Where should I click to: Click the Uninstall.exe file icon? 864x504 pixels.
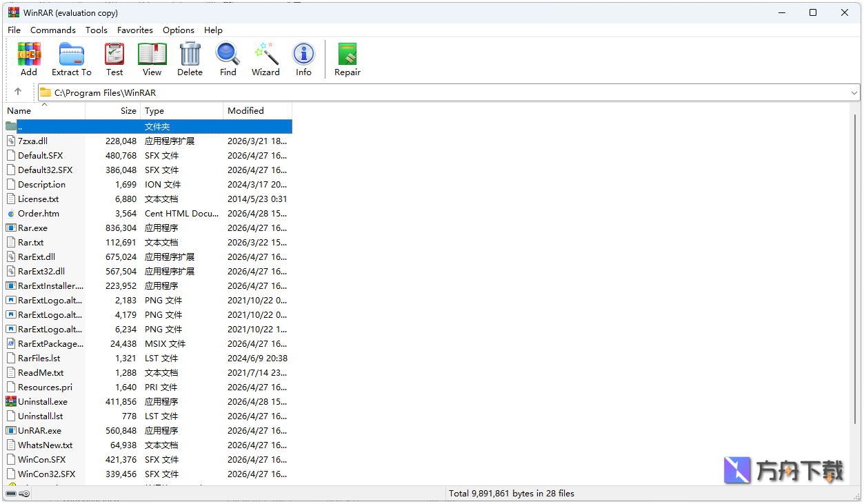click(11, 401)
